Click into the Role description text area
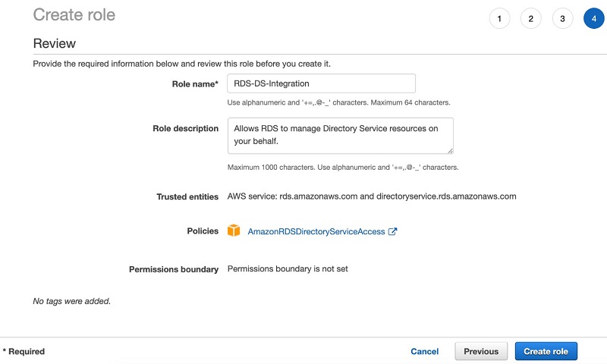The image size is (607, 364). (340, 136)
